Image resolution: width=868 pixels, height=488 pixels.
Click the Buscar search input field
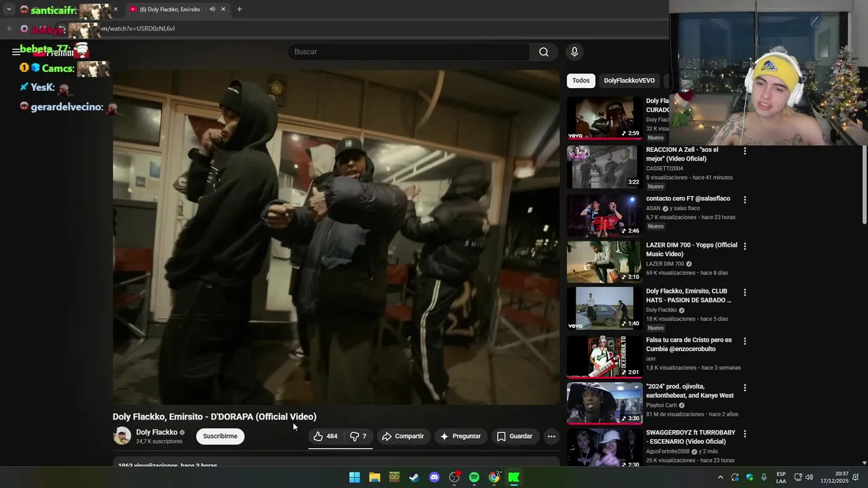point(408,52)
